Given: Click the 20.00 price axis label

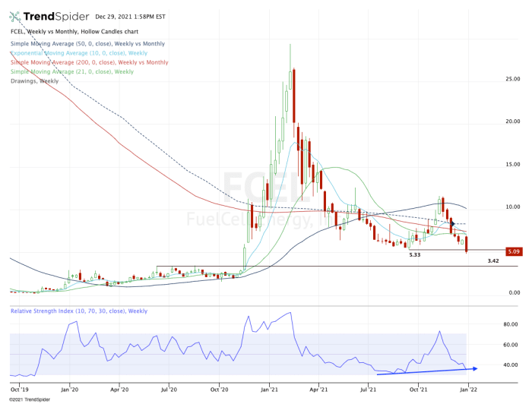Looking at the screenshot, I should [513, 122].
